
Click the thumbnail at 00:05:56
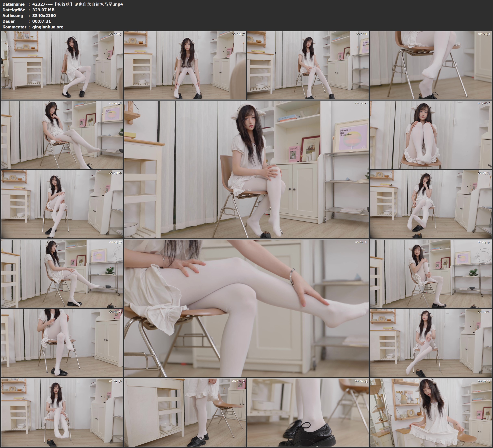point(62,412)
